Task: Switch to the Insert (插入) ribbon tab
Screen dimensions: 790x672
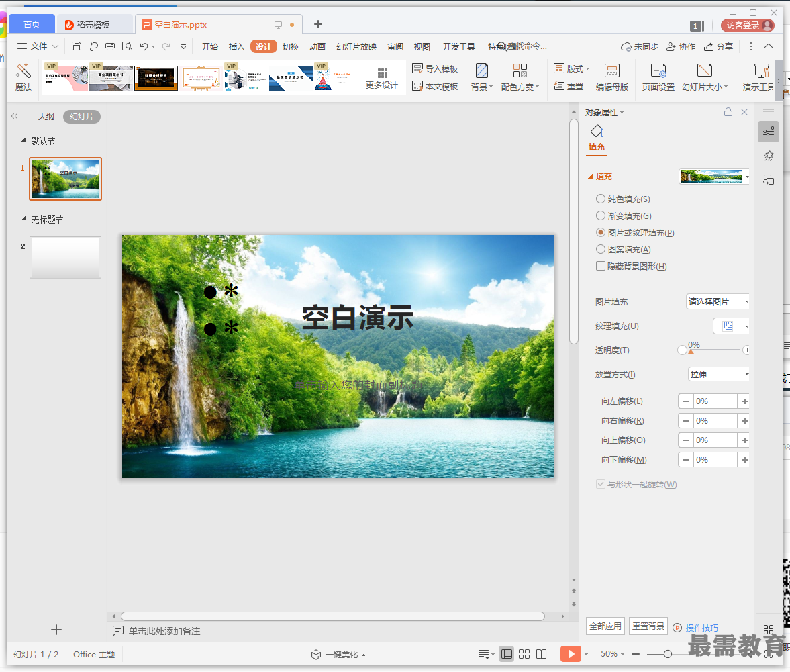Action: coord(236,46)
